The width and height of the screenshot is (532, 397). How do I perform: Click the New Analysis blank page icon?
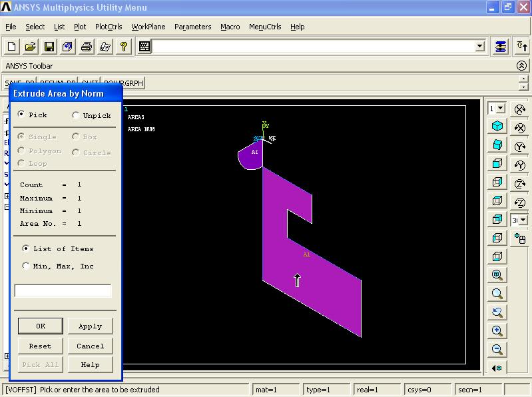pos(11,47)
